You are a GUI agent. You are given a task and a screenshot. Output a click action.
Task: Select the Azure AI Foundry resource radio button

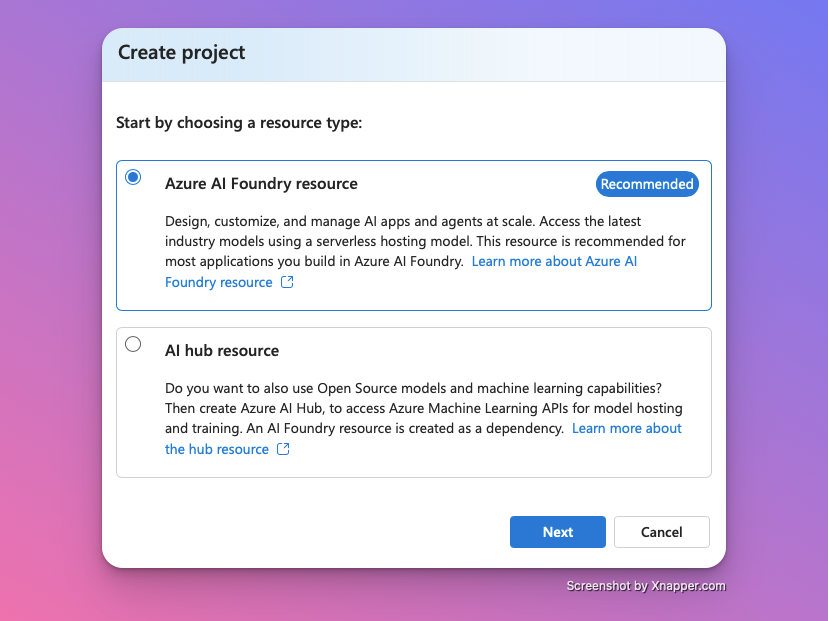click(133, 176)
